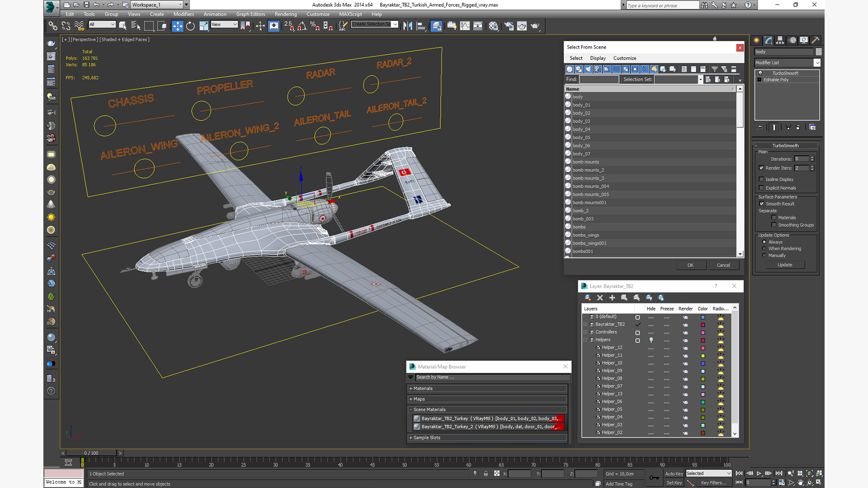Click the Select and Link chain icon
Viewport: 868px width, 488px height.
pos(53,26)
